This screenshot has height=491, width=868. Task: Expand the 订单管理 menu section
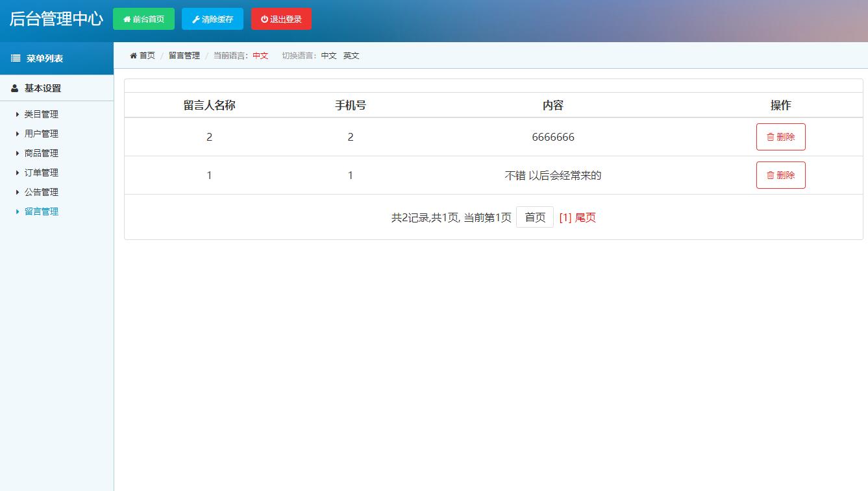(x=41, y=172)
